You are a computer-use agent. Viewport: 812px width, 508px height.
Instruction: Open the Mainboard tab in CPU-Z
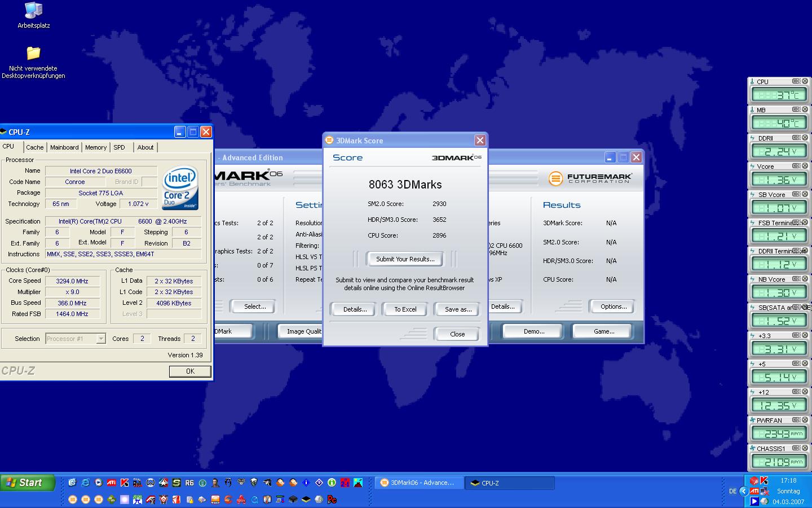coord(64,147)
